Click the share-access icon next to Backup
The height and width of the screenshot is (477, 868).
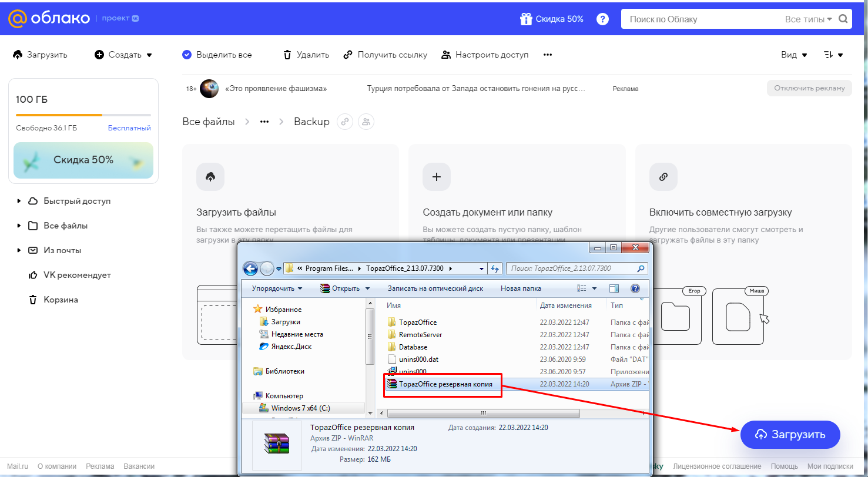(x=366, y=122)
